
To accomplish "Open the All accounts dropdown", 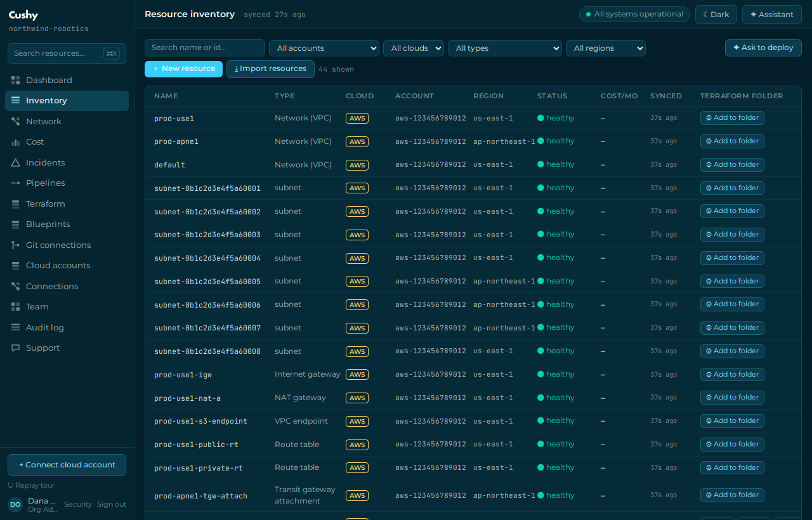I will 324,48.
